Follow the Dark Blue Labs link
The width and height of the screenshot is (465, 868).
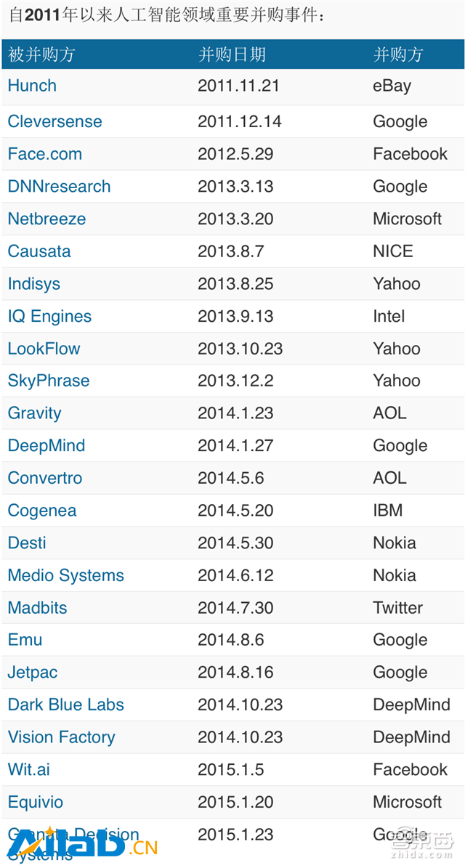tap(66, 704)
